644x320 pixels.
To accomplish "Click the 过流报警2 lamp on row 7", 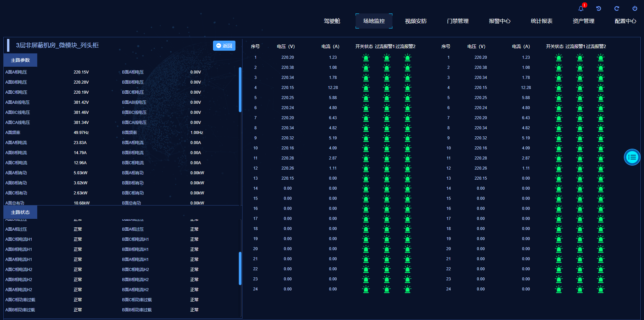I will (x=408, y=118).
